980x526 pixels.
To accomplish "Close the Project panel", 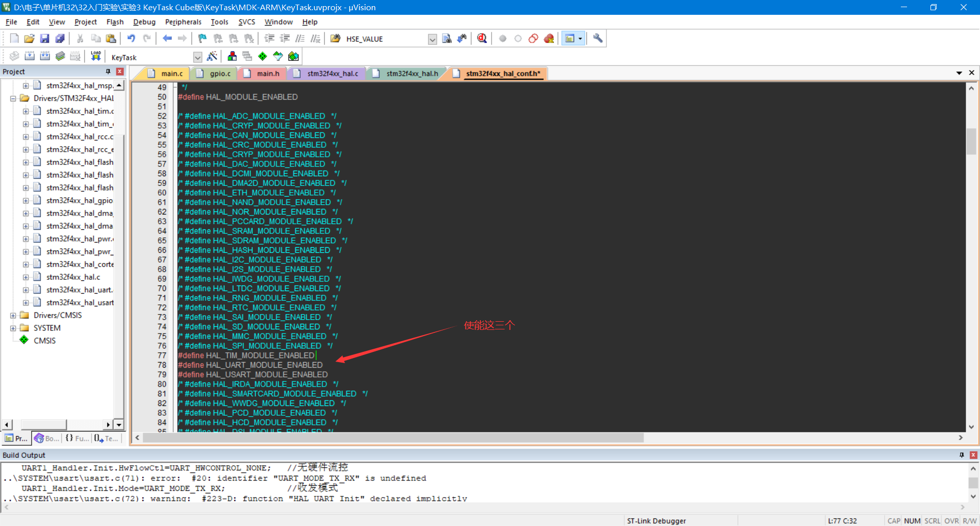I will [x=120, y=71].
